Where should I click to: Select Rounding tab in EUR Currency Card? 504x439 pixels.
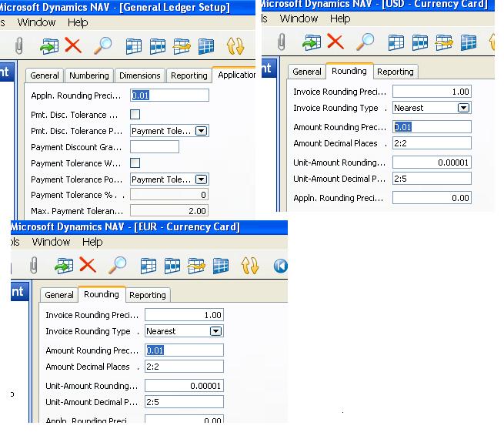click(102, 294)
